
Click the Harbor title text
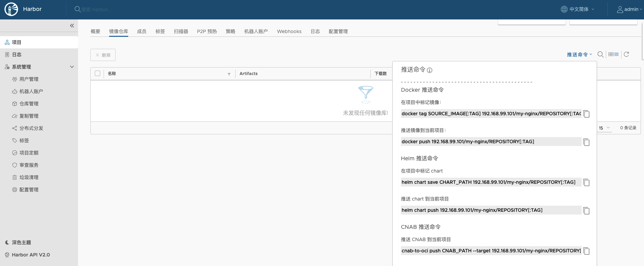(x=32, y=9)
